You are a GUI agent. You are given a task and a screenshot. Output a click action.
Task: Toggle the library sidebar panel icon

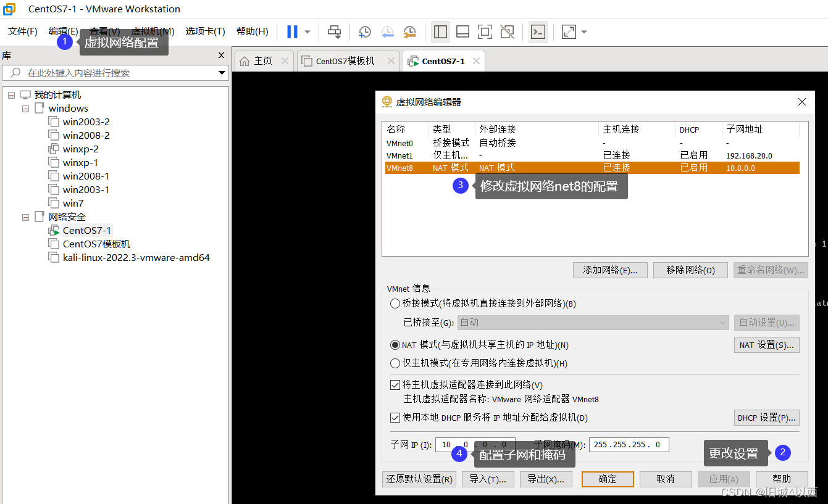440,31
